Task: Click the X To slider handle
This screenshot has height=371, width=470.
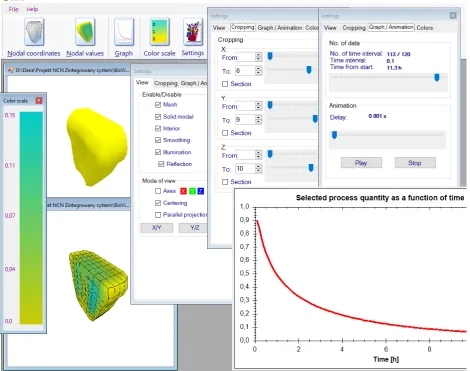Action: (x=309, y=70)
